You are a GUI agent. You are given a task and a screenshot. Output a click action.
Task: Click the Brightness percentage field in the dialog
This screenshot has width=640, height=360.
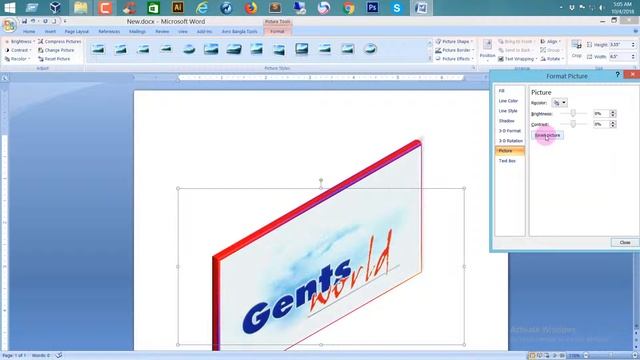pyautogui.click(x=601, y=113)
